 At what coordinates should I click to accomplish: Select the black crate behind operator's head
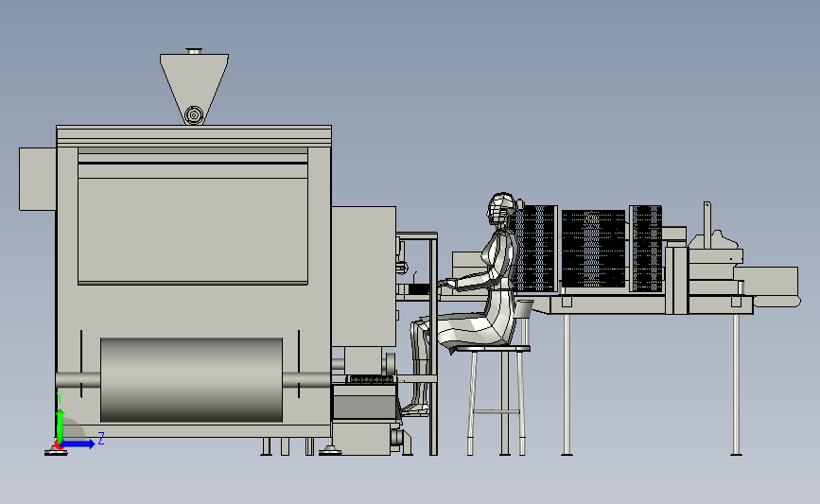(536, 249)
